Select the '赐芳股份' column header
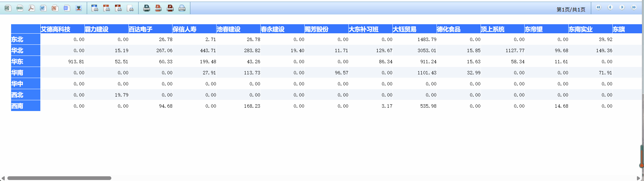 [x=327, y=29]
